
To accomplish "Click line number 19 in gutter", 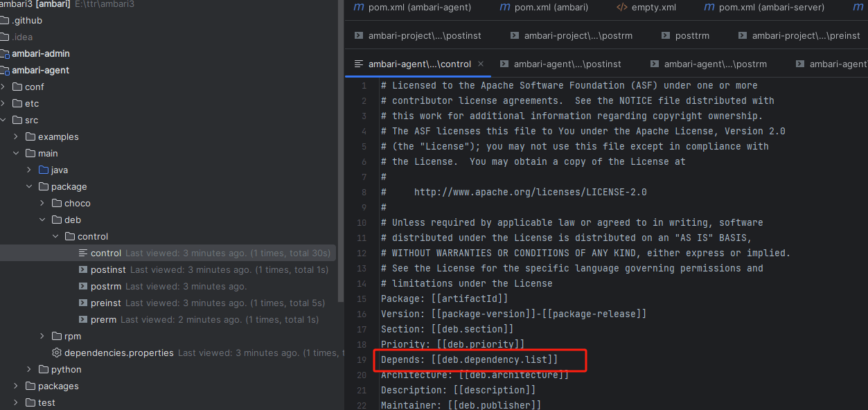I will pos(362,359).
